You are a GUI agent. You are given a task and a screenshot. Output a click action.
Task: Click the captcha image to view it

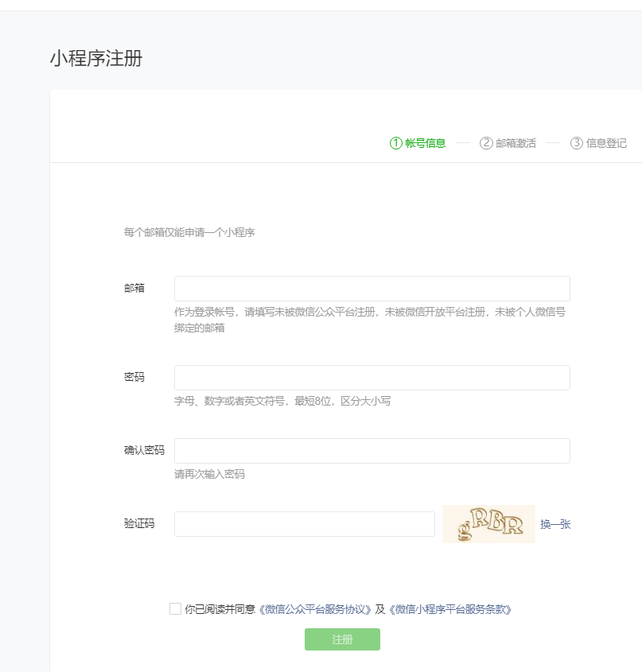point(488,524)
